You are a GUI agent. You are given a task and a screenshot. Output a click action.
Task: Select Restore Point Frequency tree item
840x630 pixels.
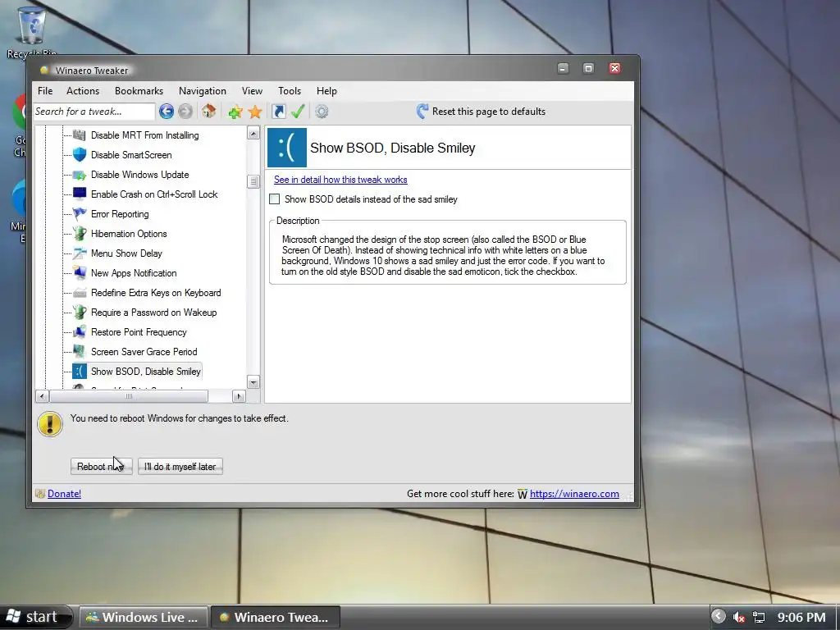(139, 332)
